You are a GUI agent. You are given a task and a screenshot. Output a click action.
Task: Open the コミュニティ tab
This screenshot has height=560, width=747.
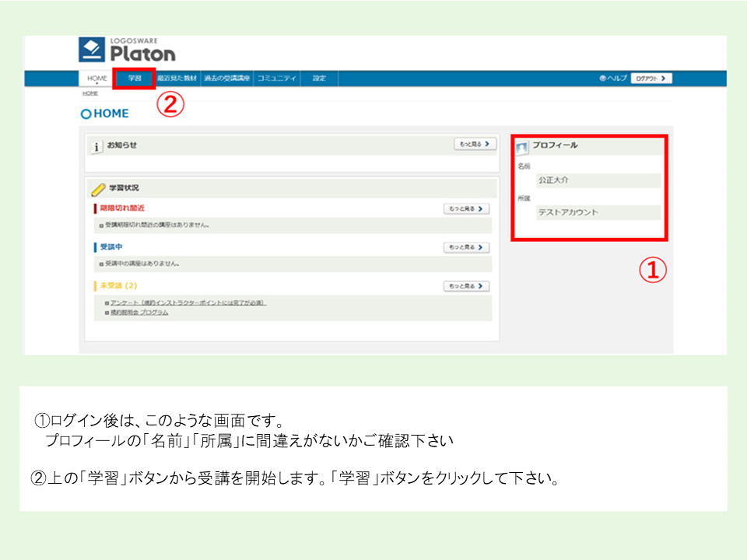(x=276, y=79)
